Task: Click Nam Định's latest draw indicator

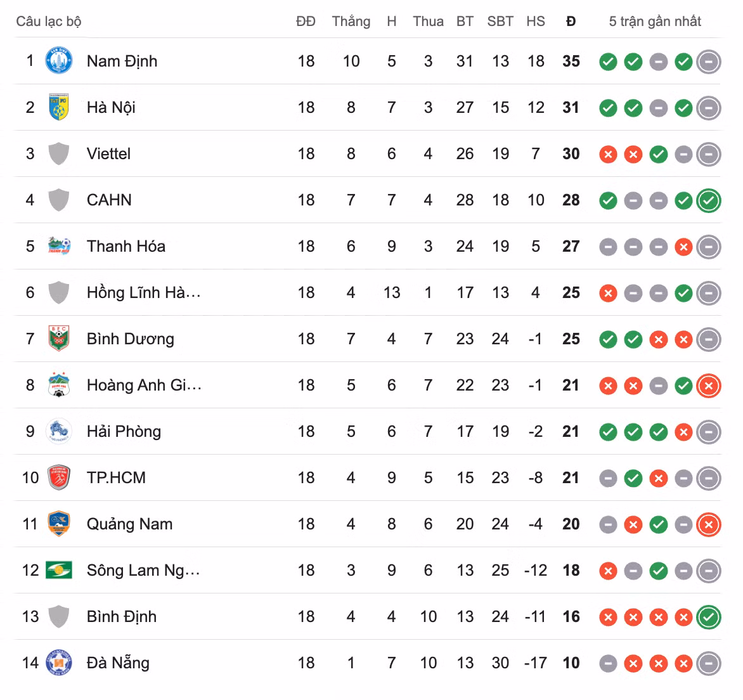Action: click(709, 62)
